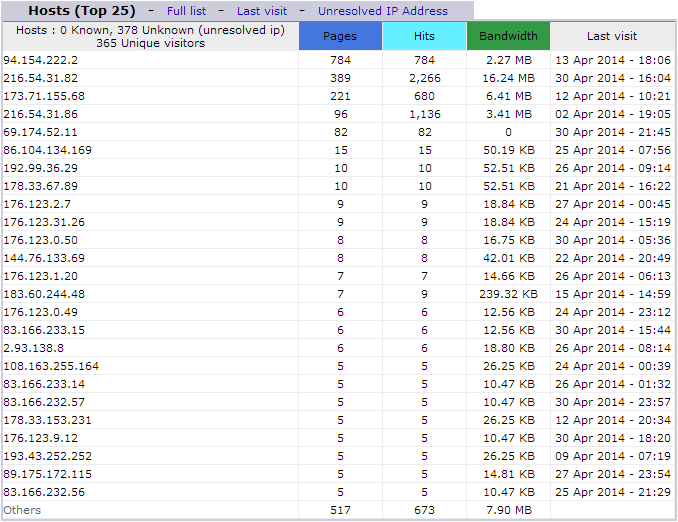This screenshot has width=678, height=522.
Task: Open the Last visit link in header
Action: pyautogui.click(x=262, y=11)
